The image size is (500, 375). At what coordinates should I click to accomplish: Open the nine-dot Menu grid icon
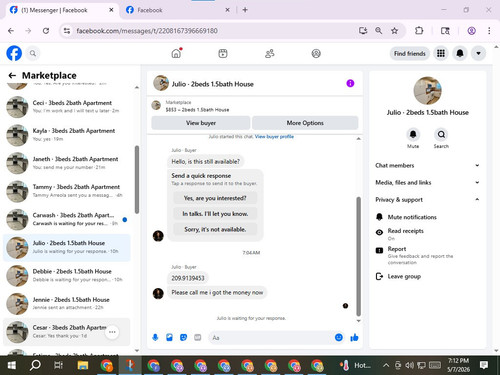(x=441, y=53)
